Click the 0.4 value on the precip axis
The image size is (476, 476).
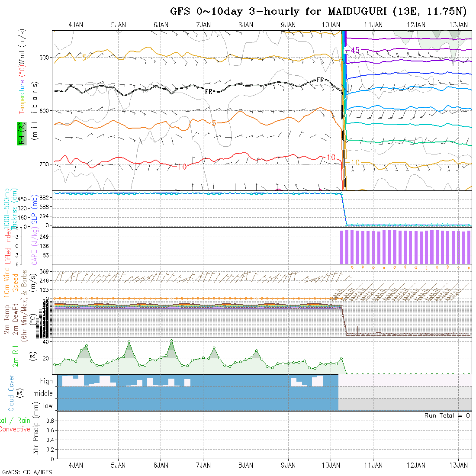coord(50,440)
